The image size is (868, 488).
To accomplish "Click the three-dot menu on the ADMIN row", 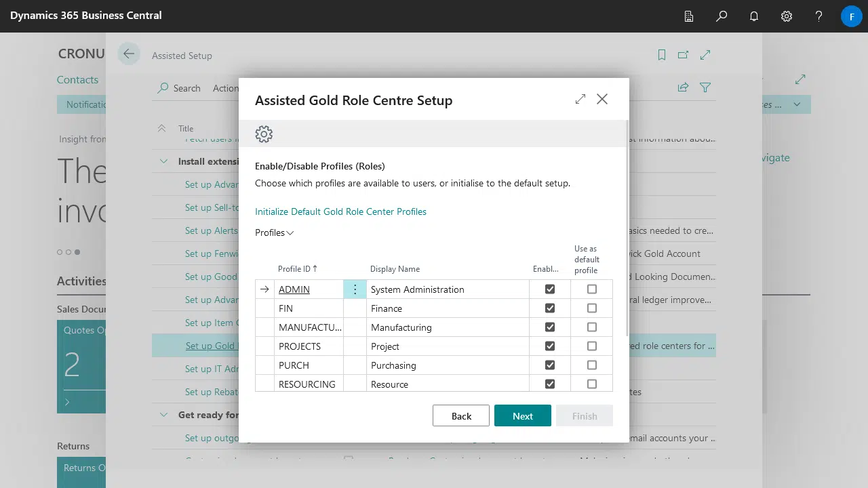I will click(x=355, y=289).
